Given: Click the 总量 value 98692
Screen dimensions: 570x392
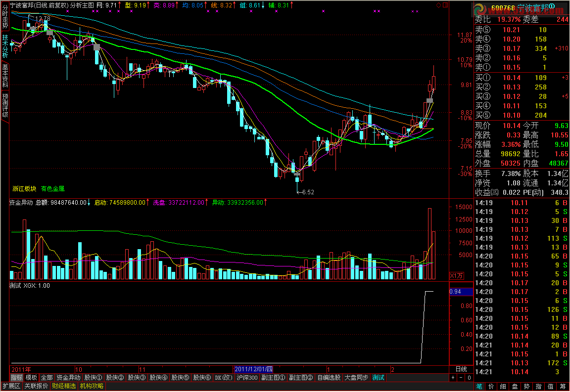Looking at the screenshot, I should [x=511, y=154].
